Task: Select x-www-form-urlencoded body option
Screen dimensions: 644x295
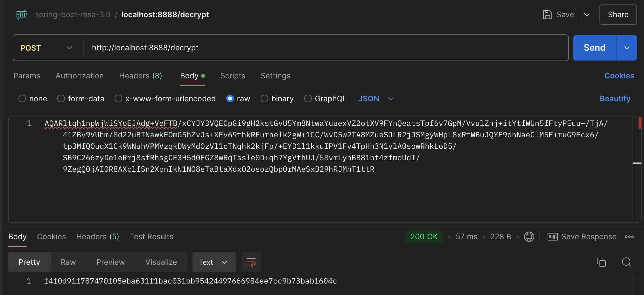Action: click(x=118, y=99)
